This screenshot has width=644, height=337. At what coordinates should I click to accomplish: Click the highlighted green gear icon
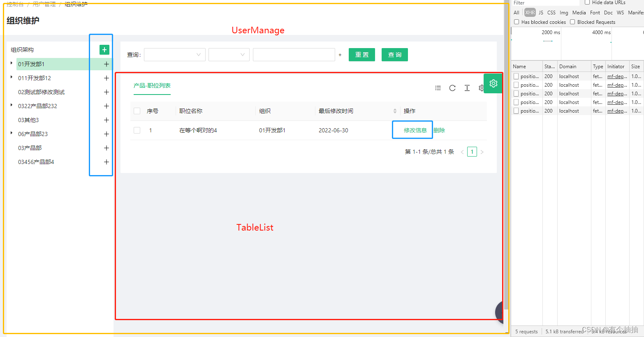click(x=493, y=83)
